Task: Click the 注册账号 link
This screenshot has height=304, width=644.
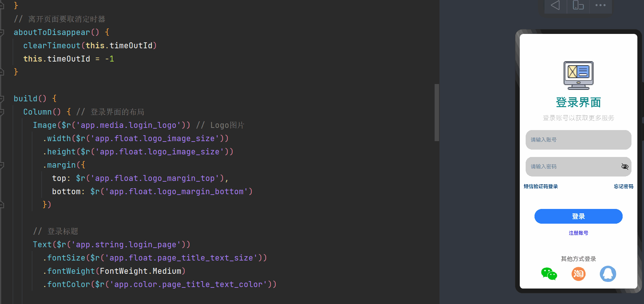Action: click(578, 233)
